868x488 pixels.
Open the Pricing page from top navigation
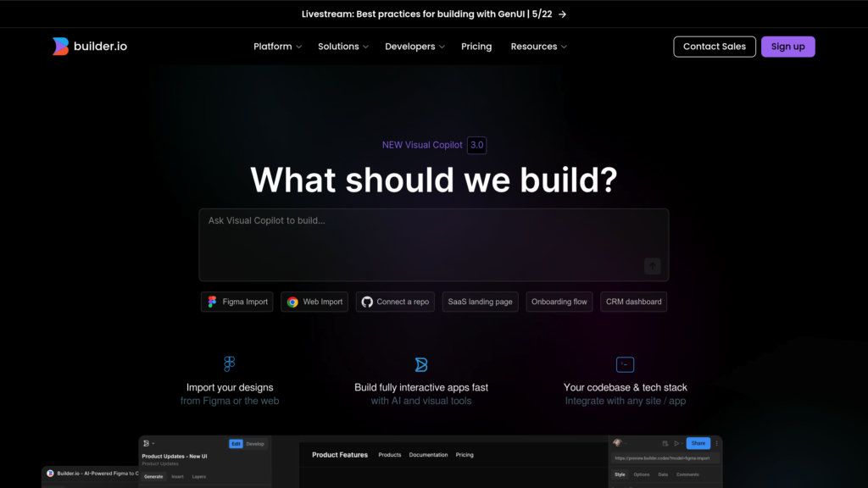click(x=476, y=47)
